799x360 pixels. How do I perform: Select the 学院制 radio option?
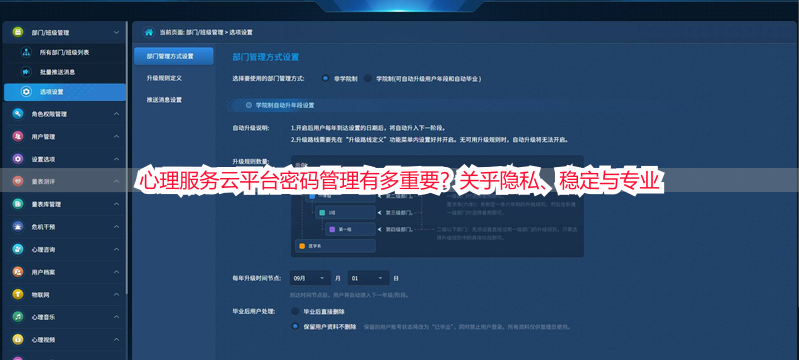[367, 79]
